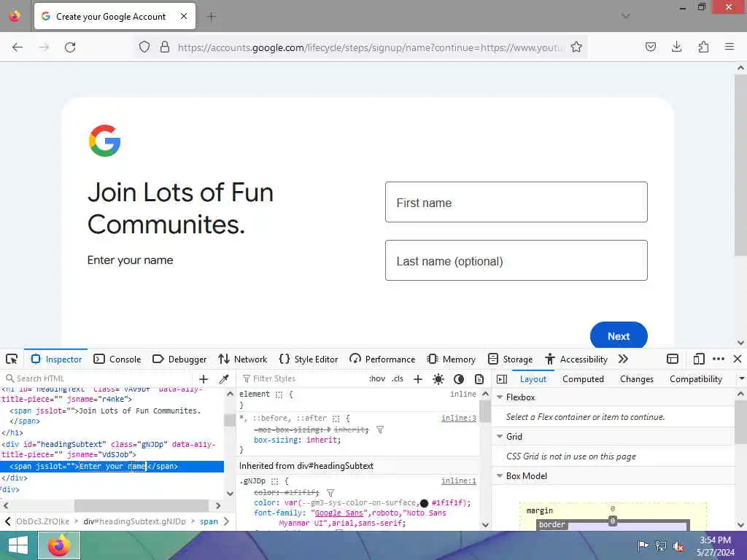
Task: Show all sidebar tabs dropdown arrow
Action: (741, 379)
